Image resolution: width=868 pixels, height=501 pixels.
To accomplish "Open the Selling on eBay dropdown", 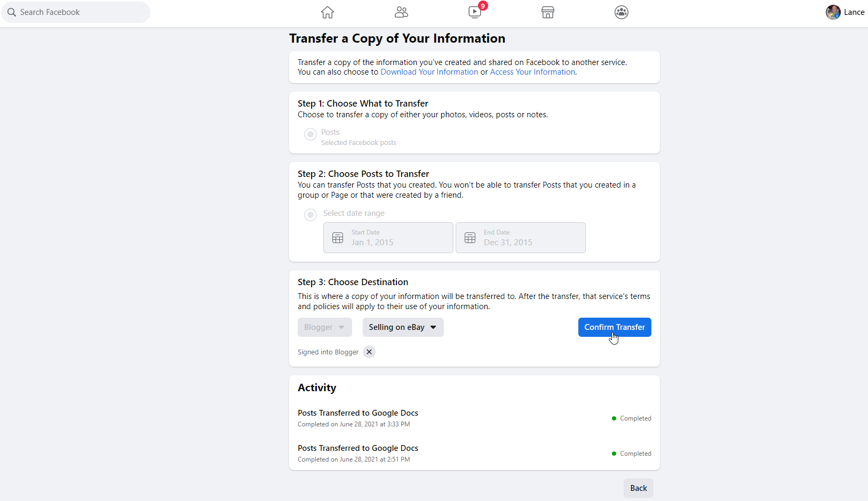I will point(403,327).
